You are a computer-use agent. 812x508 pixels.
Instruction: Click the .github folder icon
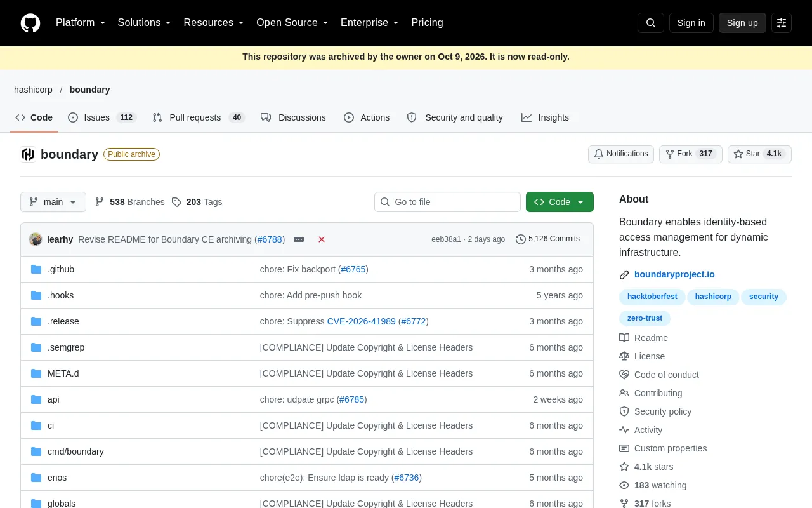(36, 269)
